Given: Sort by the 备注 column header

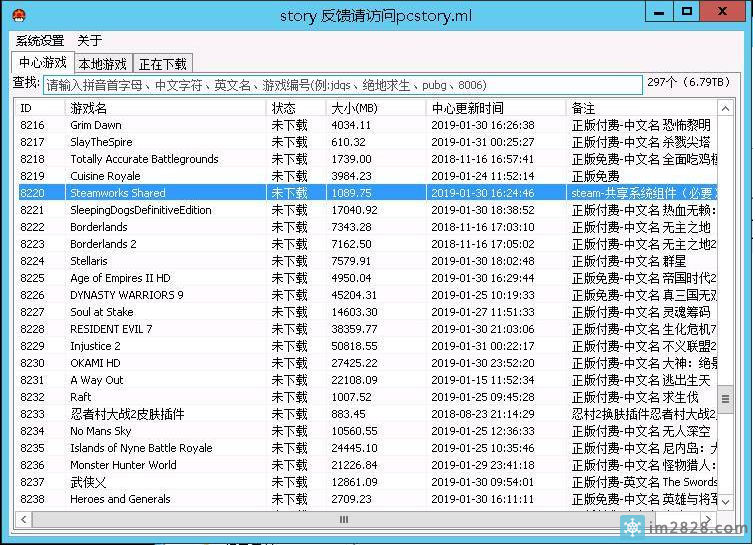Looking at the screenshot, I should tap(641, 108).
